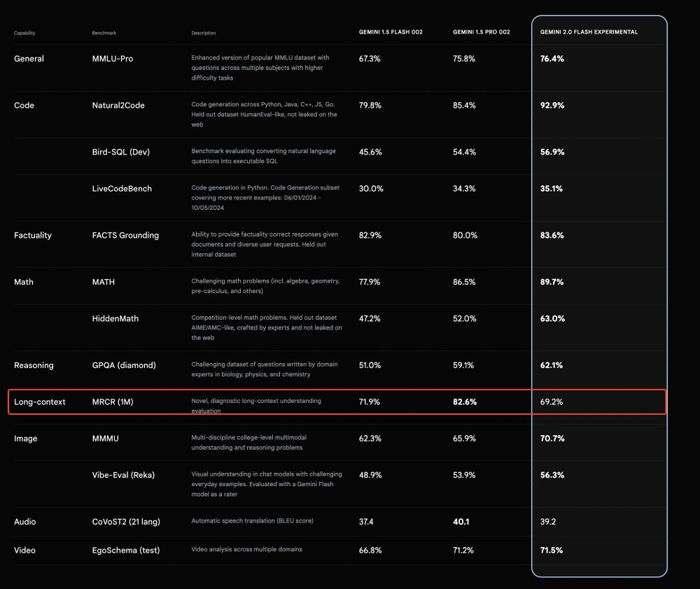This screenshot has width=700, height=589.
Task: Click the Gemini 1.5 Flash 002 header
Action: [x=391, y=32]
